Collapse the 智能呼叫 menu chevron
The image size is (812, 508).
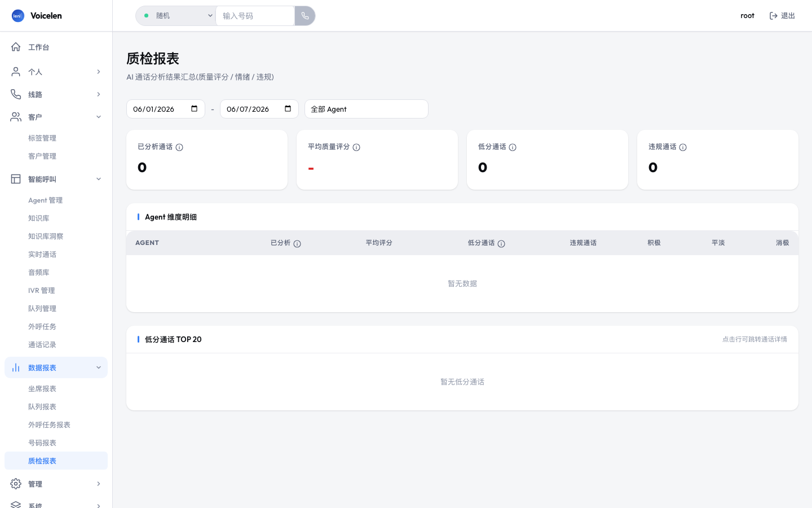pos(99,179)
